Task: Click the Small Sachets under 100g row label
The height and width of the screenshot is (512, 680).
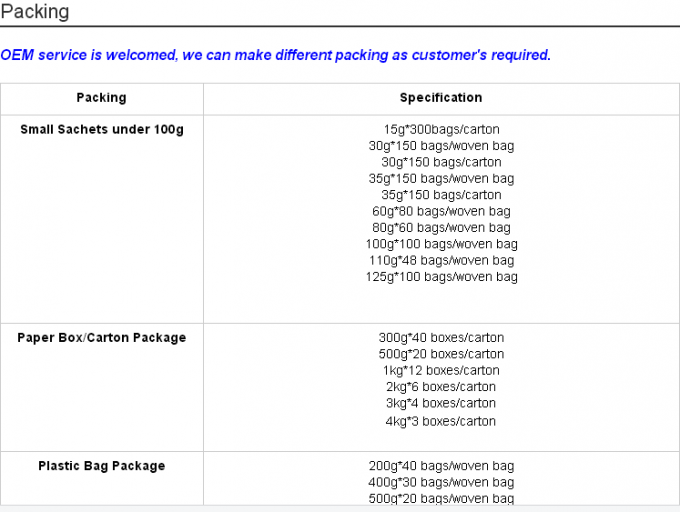Action: [x=102, y=130]
